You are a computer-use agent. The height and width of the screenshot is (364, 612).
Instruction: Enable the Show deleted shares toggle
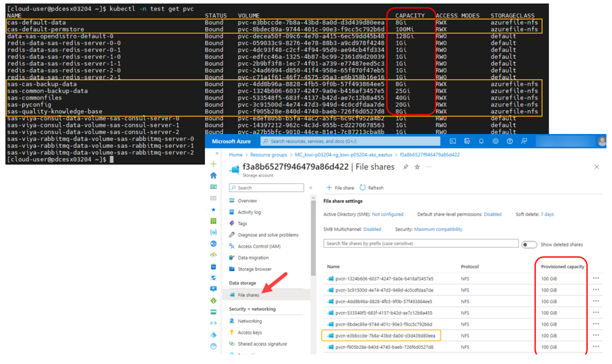point(528,244)
